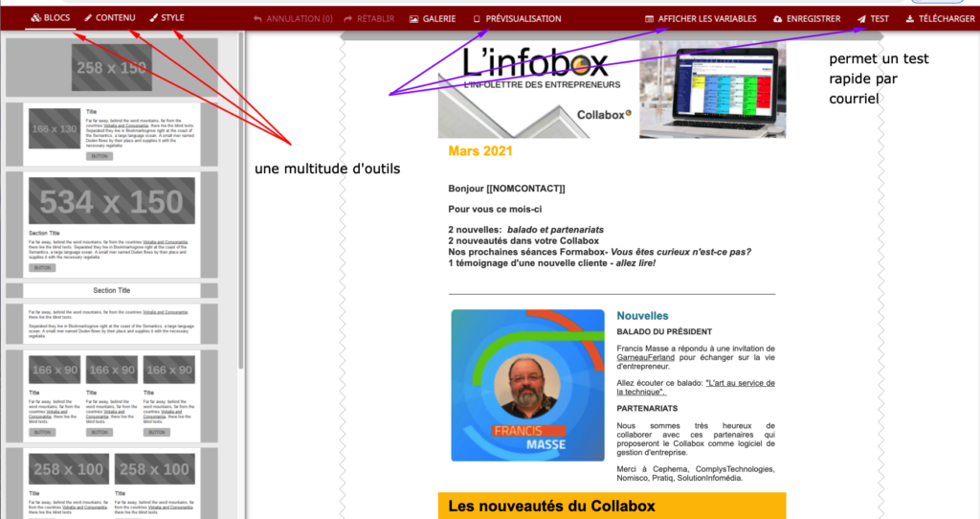The image size is (980, 519).
Task: Click the blocks panel vertical scrollbar
Action: [x=241, y=192]
